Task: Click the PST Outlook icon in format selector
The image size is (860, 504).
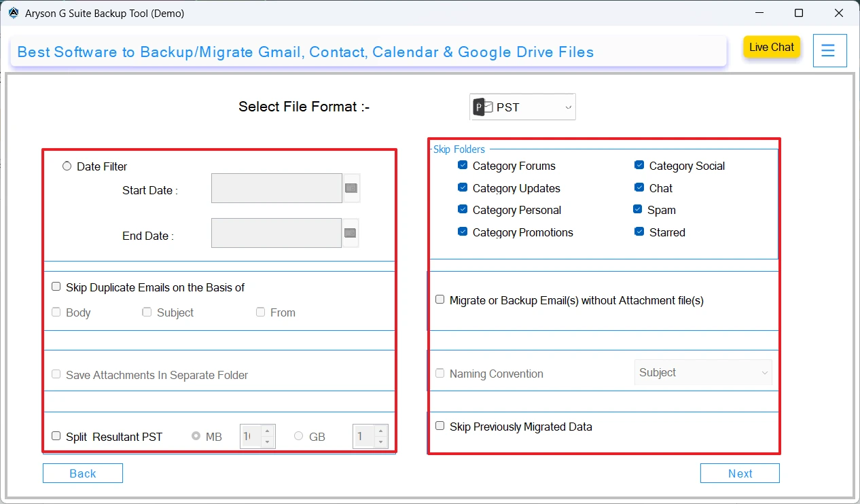Action: tap(482, 107)
